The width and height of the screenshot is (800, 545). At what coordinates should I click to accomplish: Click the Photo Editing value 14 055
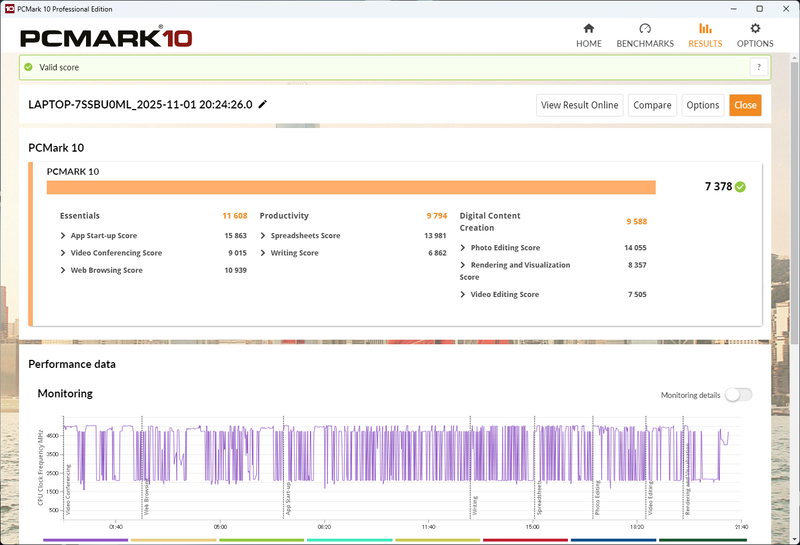point(635,247)
